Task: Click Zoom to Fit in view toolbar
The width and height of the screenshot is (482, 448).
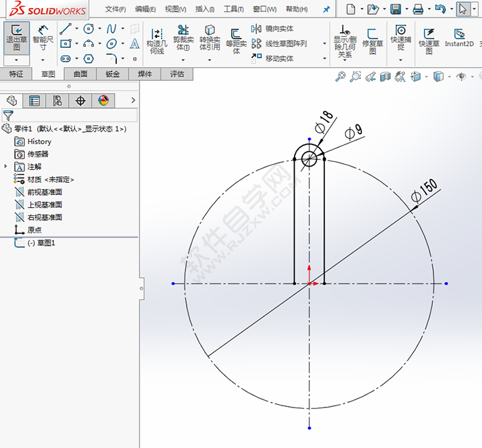Action: pos(340,77)
